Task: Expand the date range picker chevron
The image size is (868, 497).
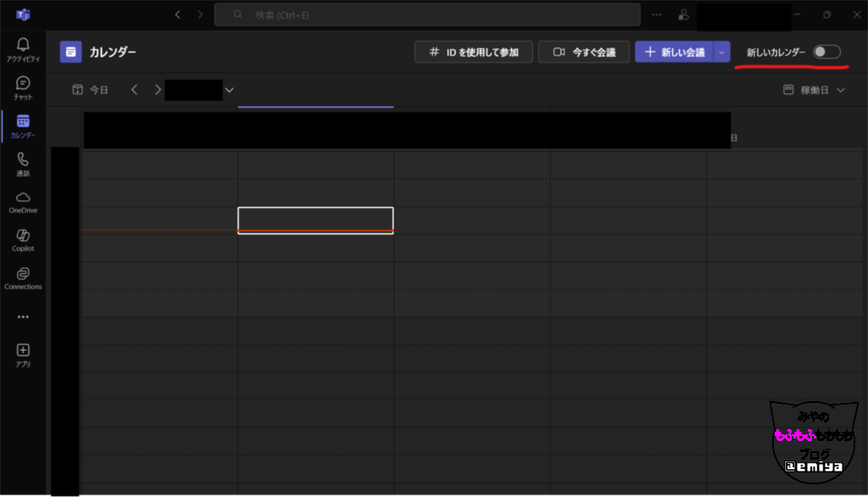Action: coord(229,90)
